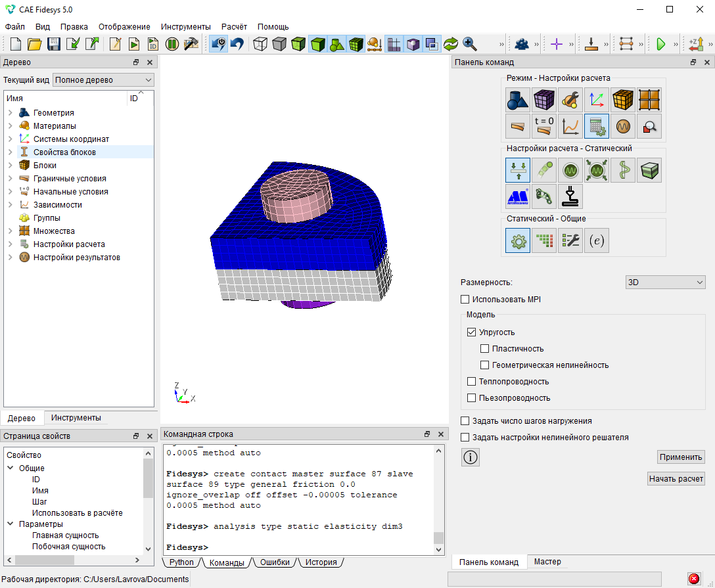Select Свойства блоков tree item
715x588 pixels.
64,152
